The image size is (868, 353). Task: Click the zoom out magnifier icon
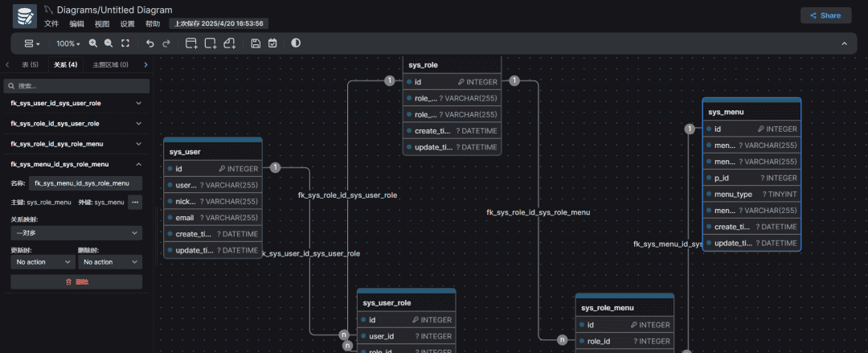[x=108, y=43]
